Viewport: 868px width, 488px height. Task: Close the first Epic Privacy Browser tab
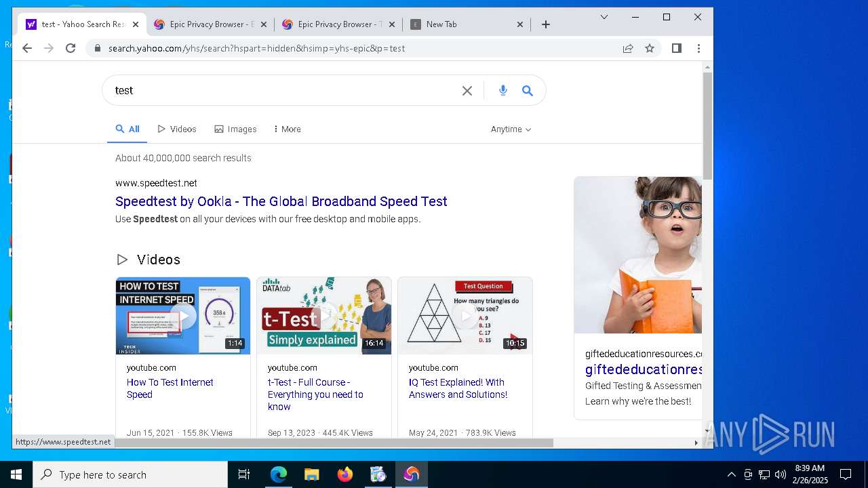click(x=264, y=24)
